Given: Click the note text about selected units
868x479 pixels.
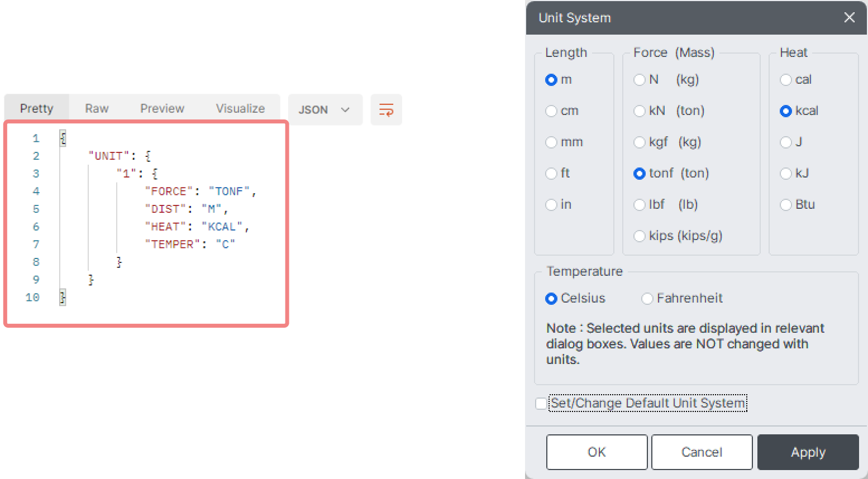Looking at the screenshot, I should point(685,344).
